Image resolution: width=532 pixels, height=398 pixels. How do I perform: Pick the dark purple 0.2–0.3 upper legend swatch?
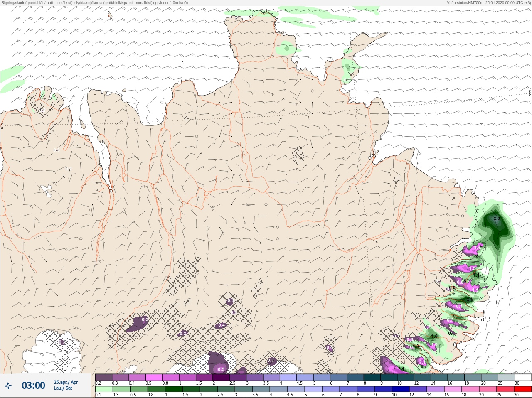tap(104, 378)
